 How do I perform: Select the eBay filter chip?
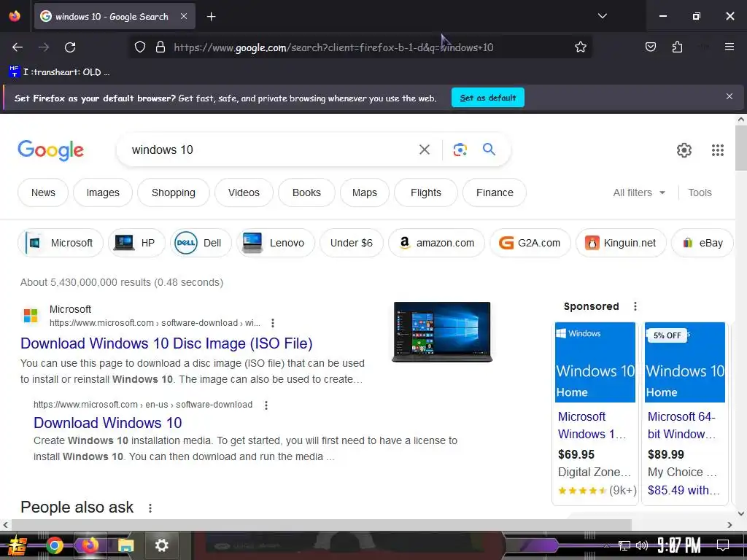[x=703, y=243]
